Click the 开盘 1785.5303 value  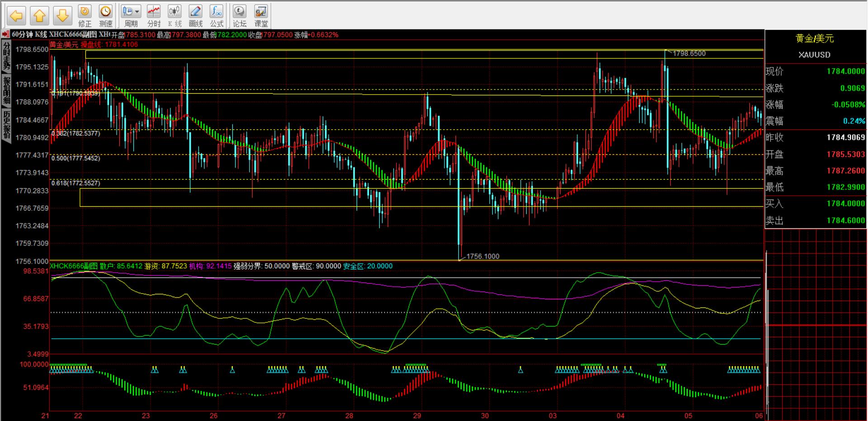(x=845, y=154)
